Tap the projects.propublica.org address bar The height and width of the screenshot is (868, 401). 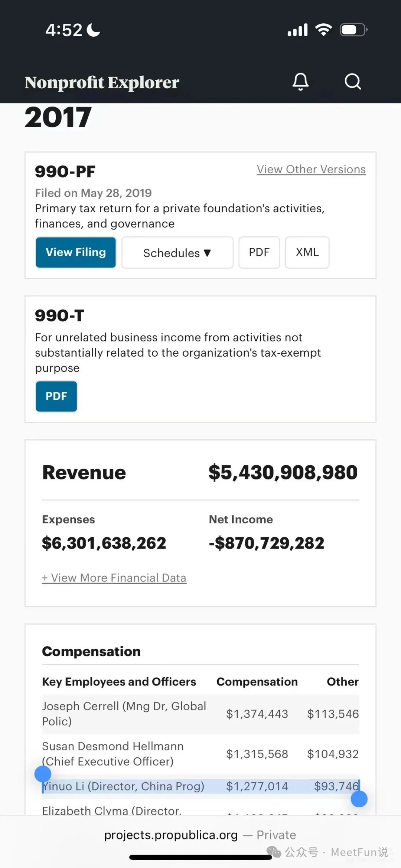pyautogui.click(x=171, y=835)
